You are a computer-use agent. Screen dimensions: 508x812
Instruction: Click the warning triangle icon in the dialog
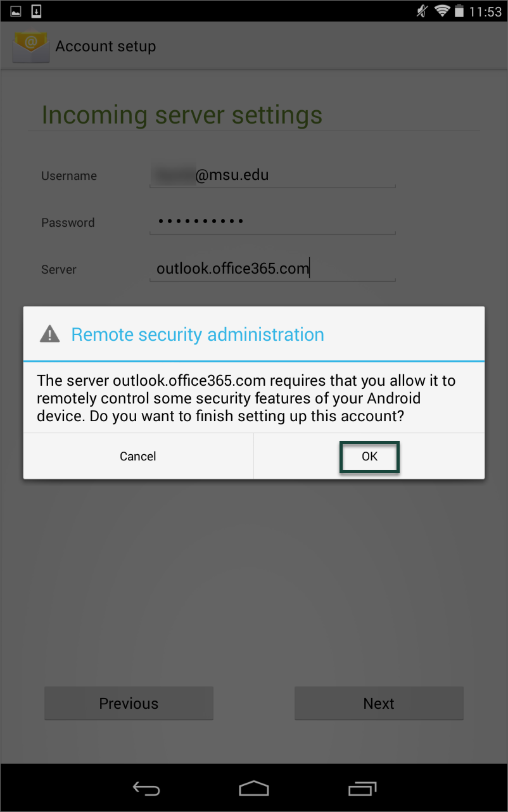49,334
